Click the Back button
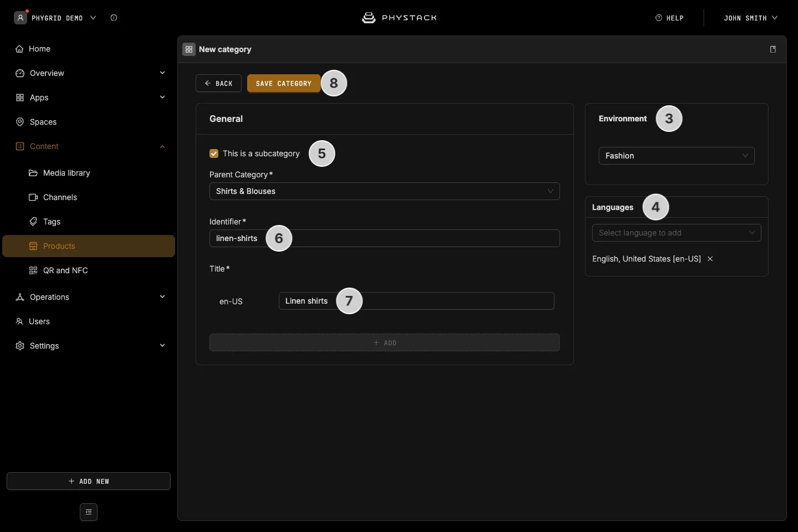 tap(218, 83)
